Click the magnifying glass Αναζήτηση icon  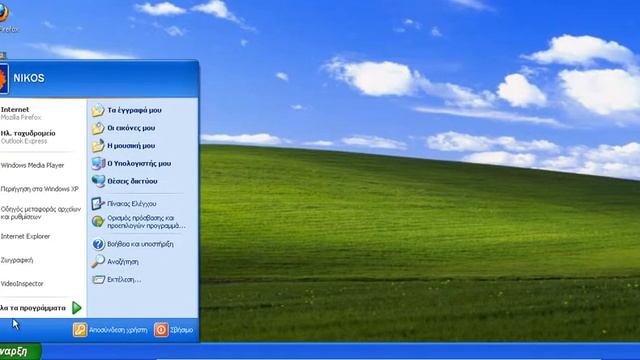98,262
